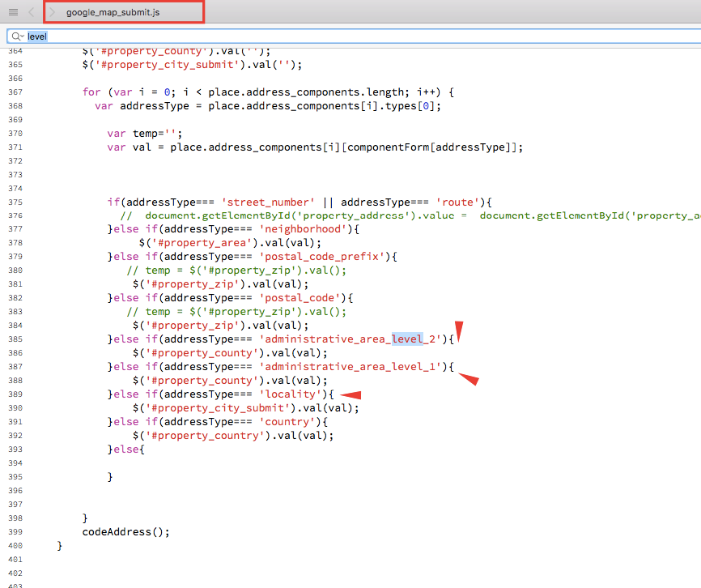Click the 'administrative_area_level_1' string

point(350,367)
